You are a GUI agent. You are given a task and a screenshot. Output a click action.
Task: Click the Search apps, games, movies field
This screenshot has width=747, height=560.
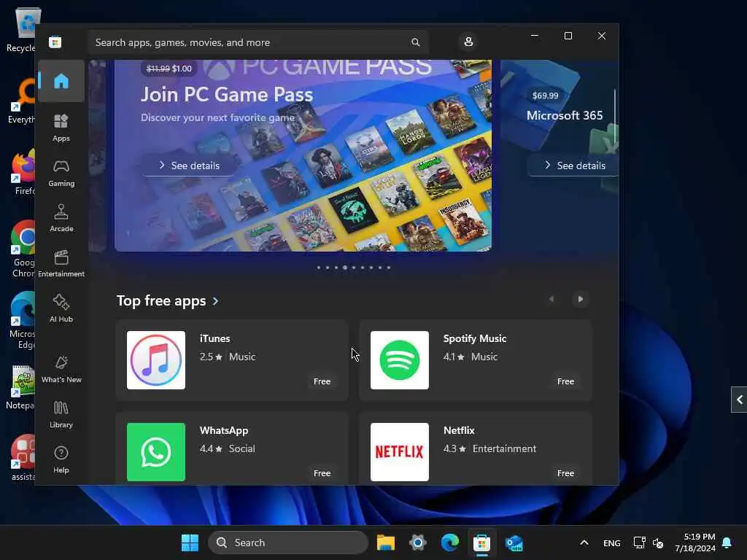[258, 42]
